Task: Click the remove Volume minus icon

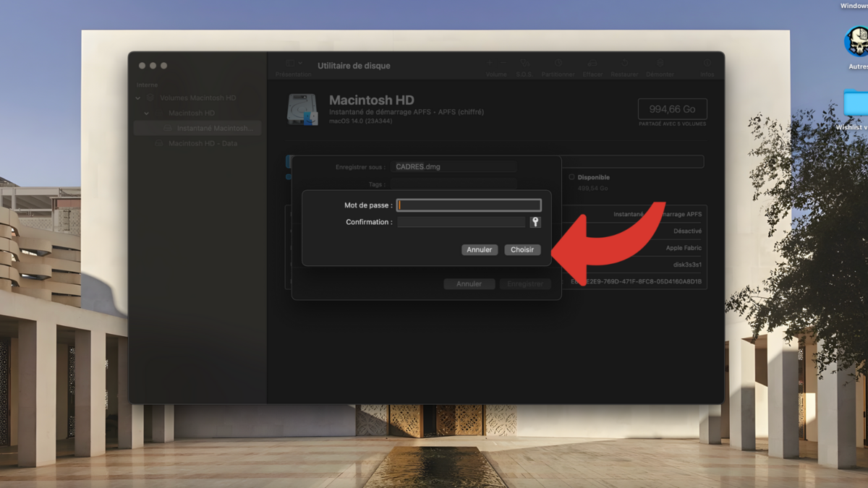Action: [503, 64]
